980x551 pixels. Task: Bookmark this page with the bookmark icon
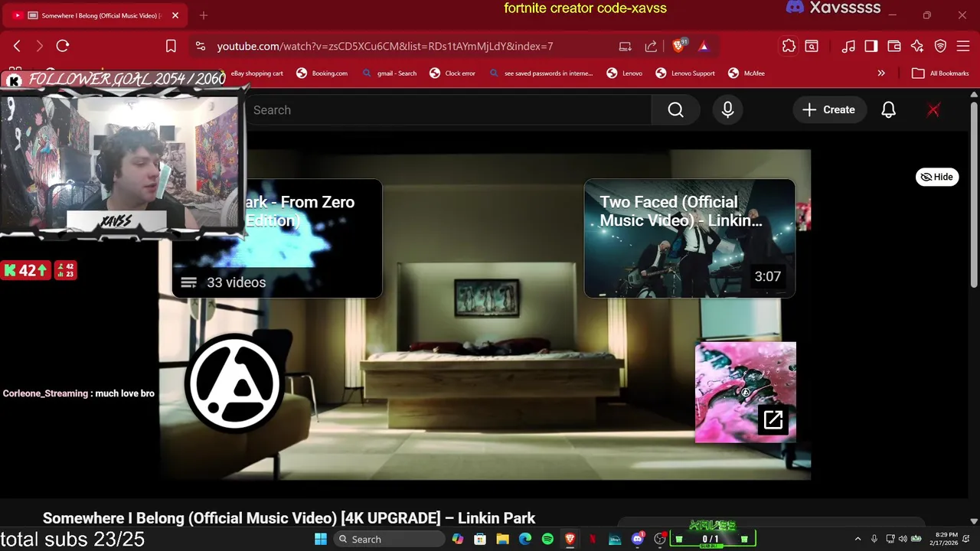click(171, 46)
